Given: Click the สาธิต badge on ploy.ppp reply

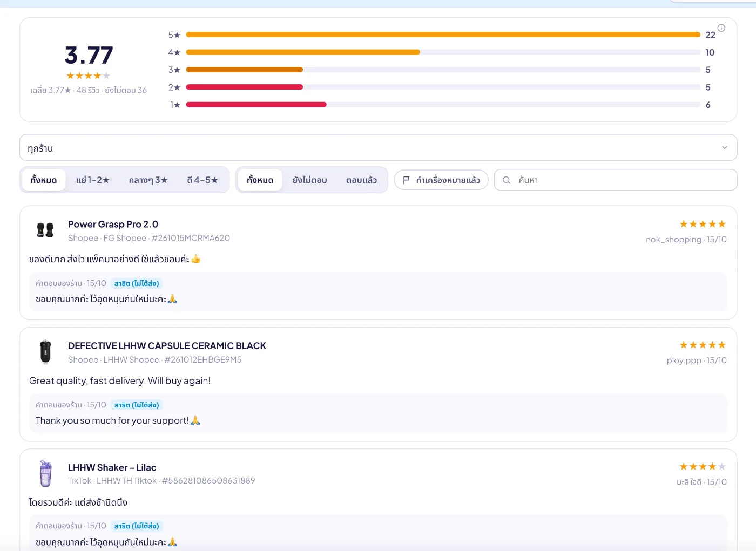Looking at the screenshot, I should (137, 405).
